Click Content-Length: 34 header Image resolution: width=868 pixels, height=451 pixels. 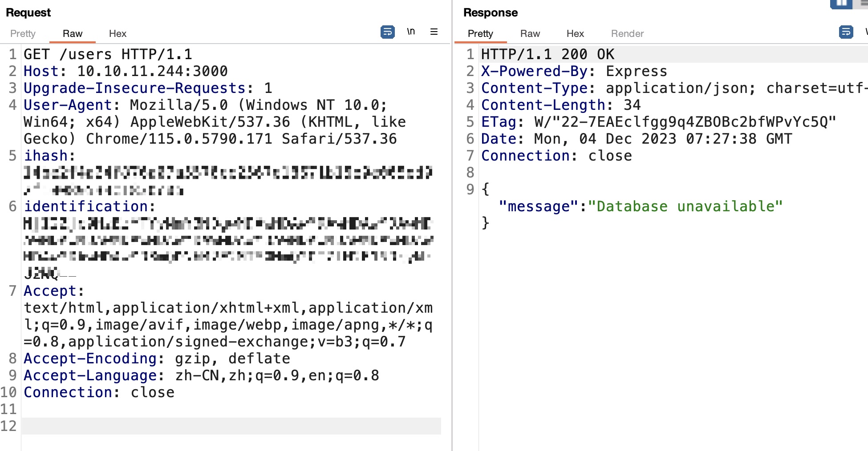click(x=561, y=105)
